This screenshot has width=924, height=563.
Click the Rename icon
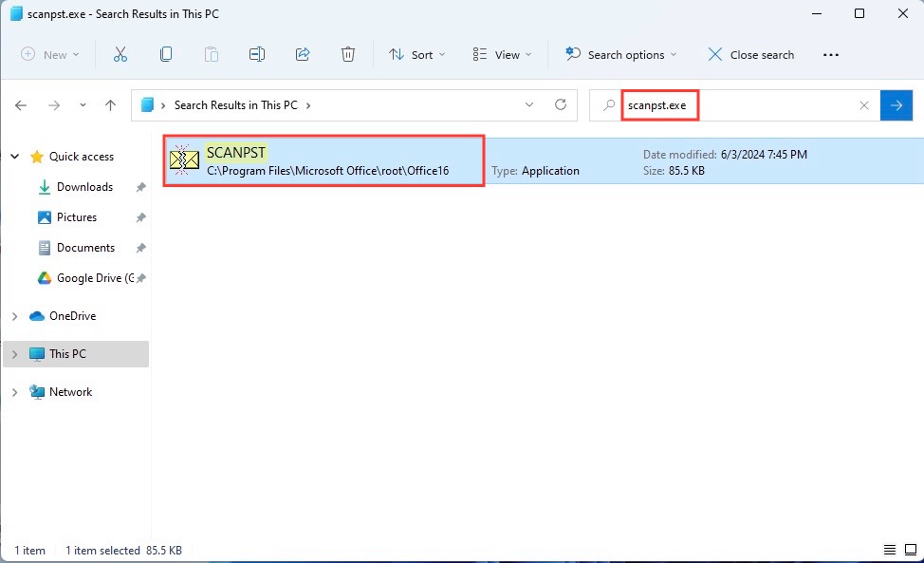(x=257, y=55)
